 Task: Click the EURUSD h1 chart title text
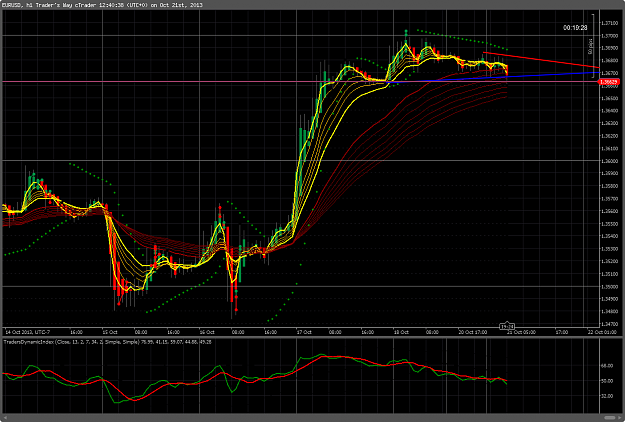(x=103, y=5)
